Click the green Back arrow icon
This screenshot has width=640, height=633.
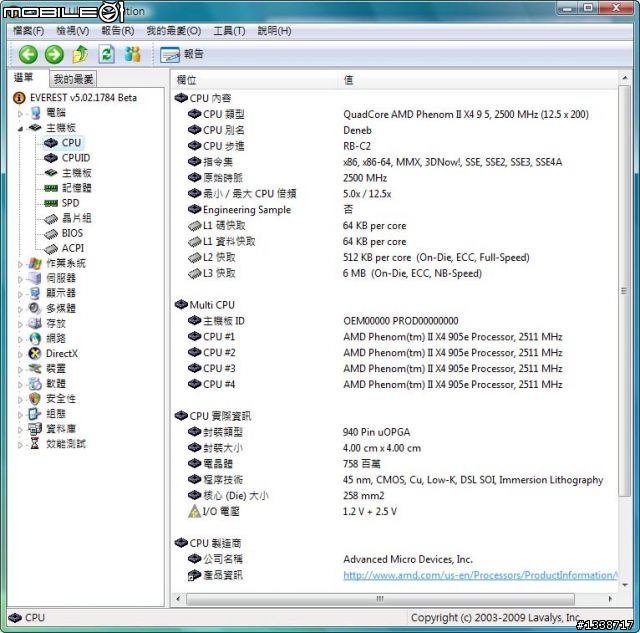(28, 54)
